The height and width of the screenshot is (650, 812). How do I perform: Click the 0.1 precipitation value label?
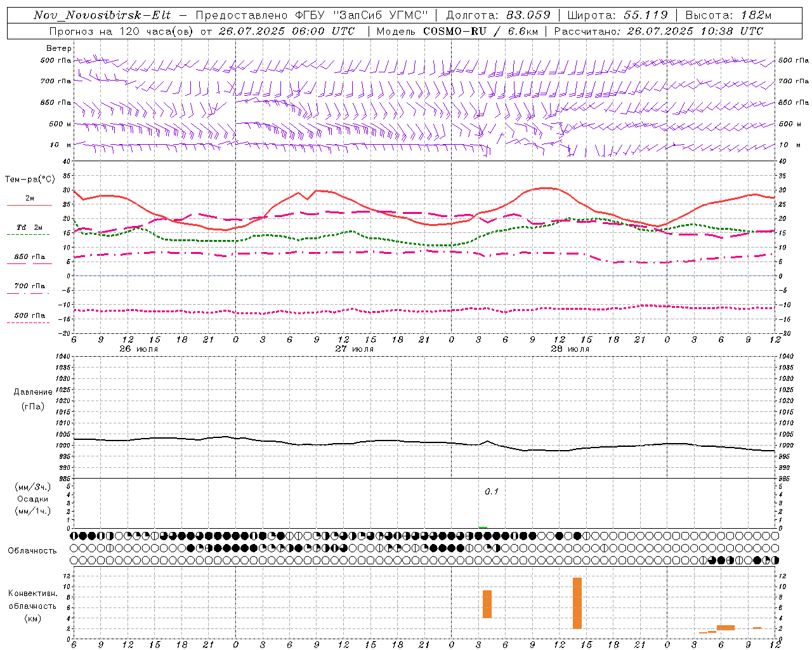(x=492, y=491)
